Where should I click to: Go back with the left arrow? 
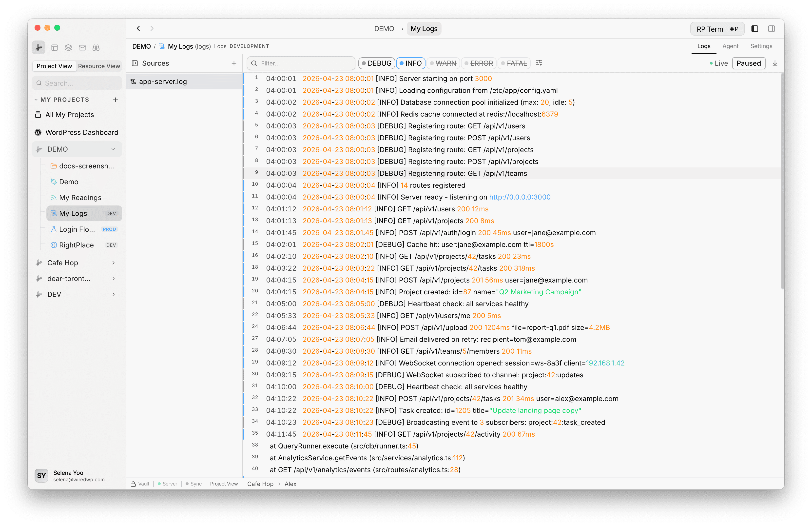(138, 29)
